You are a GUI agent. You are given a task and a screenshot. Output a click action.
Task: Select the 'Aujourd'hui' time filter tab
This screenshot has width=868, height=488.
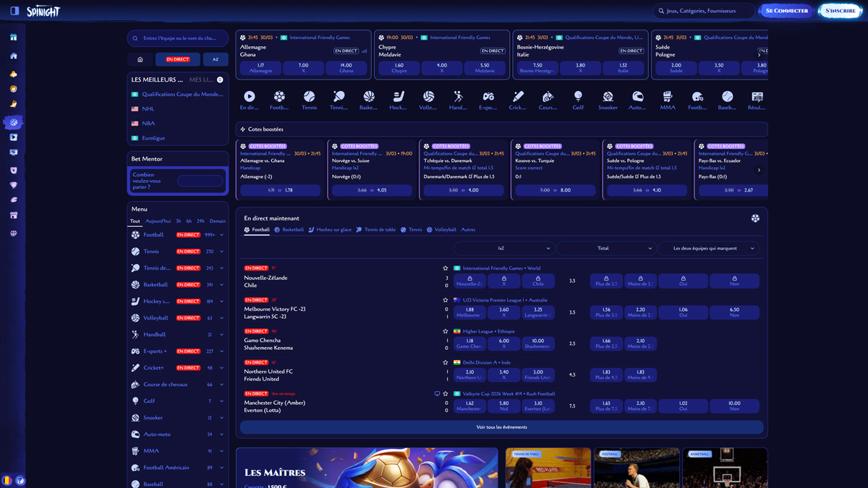click(x=158, y=221)
